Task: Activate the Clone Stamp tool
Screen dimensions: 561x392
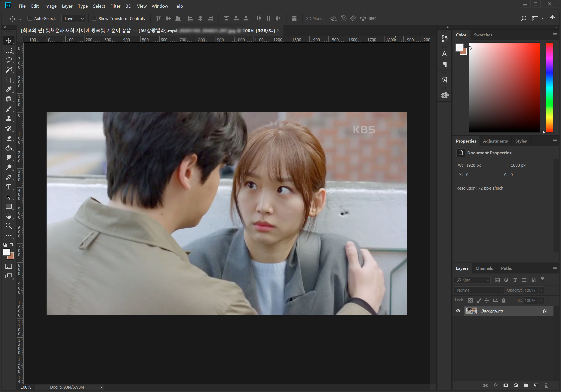Action: 9,119
